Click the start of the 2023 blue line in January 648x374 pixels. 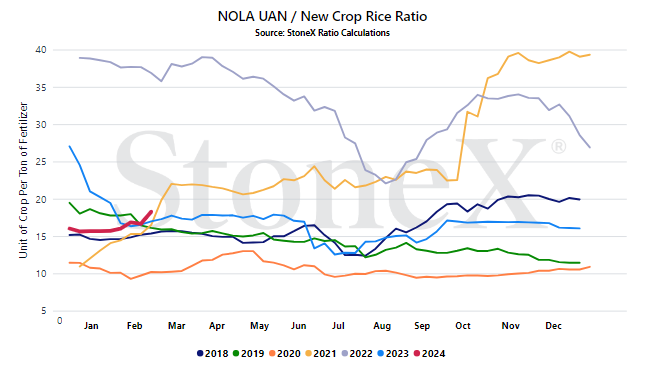pyautogui.click(x=69, y=146)
